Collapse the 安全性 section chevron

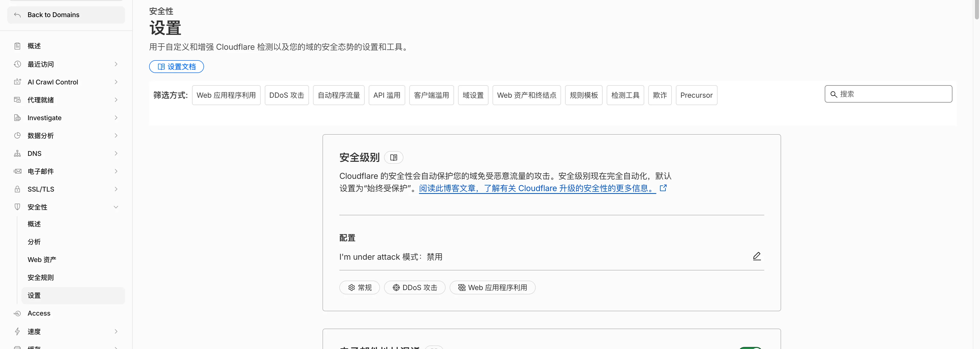tap(116, 207)
